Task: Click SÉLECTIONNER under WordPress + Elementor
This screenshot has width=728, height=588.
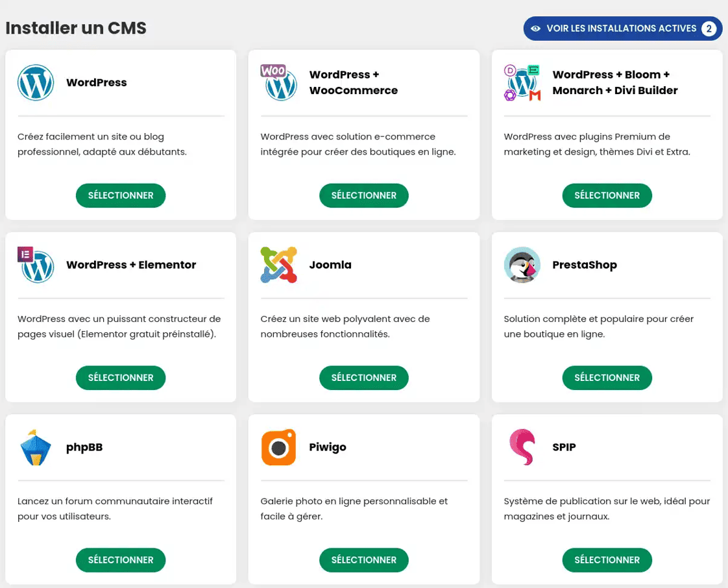Action: tap(121, 378)
